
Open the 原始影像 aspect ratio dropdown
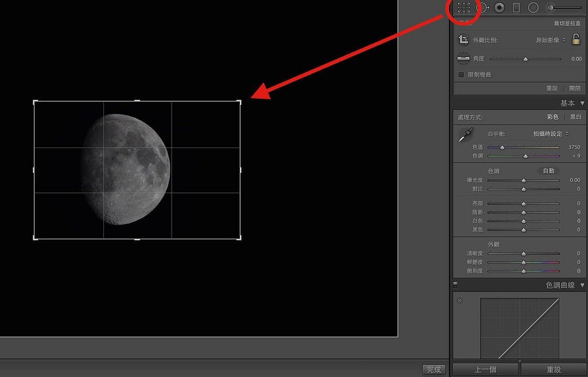(x=551, y=40)
